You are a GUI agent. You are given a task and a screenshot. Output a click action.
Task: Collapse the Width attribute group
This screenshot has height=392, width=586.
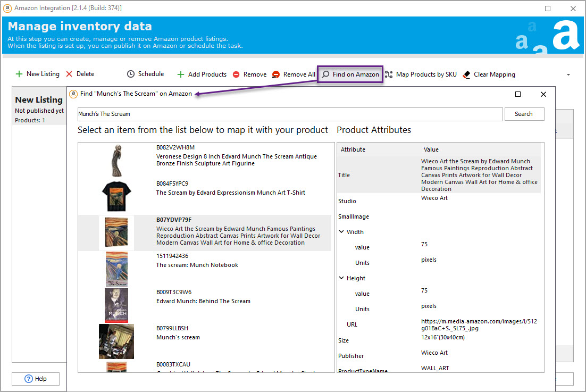pos(341,232)
